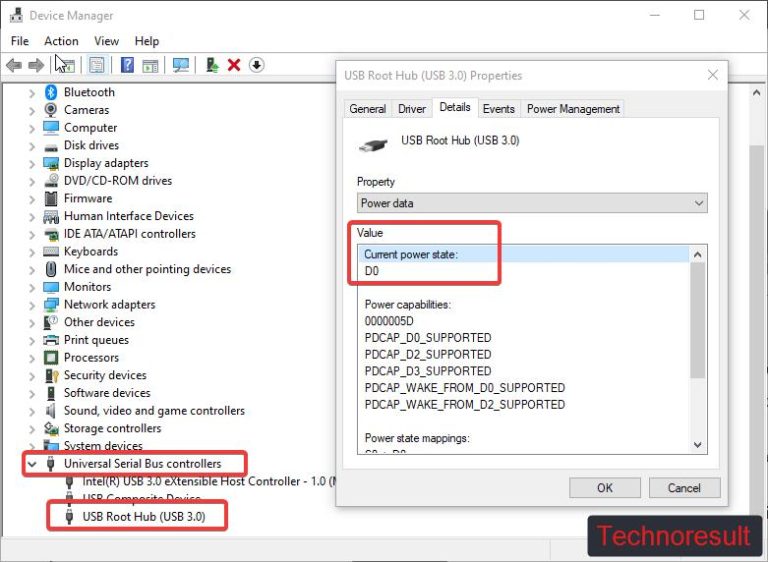Click the Network adapters icon
768x562 pixels.
pos(50,304)
